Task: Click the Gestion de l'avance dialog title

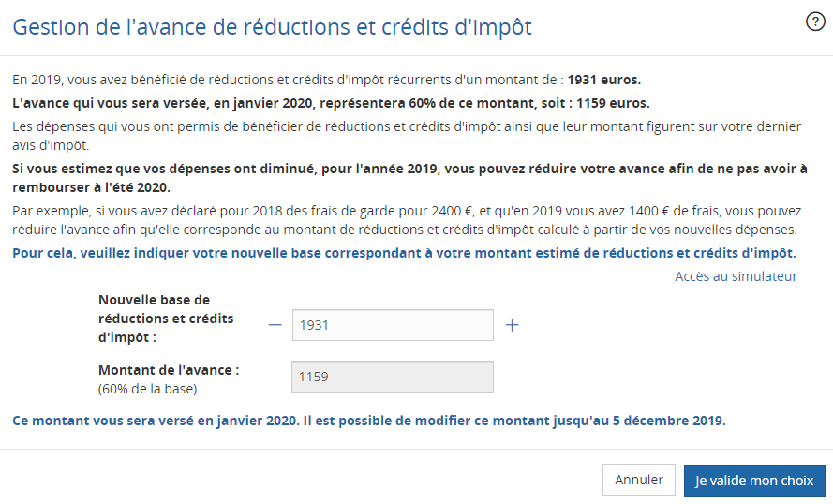Action: pyautogui.click(x=272, y=27)
